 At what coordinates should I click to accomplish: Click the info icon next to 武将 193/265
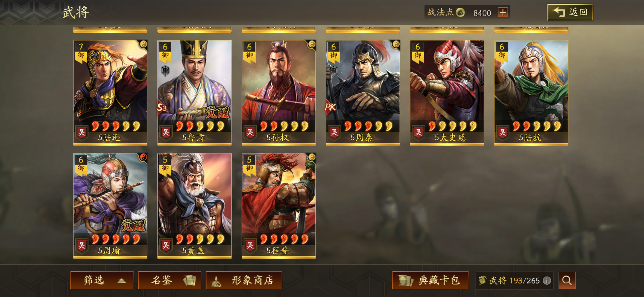tap(547, 280)
